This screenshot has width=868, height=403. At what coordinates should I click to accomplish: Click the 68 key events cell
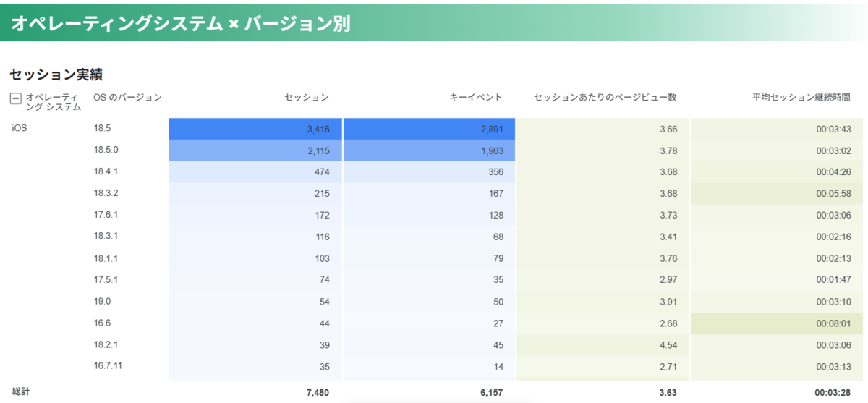coord(429,236)
